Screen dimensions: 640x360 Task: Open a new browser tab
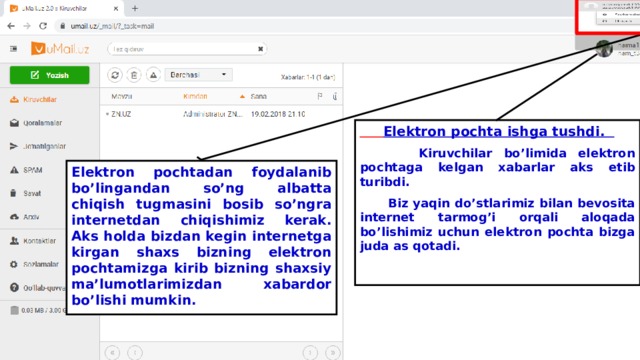click(x=135, y=8)
